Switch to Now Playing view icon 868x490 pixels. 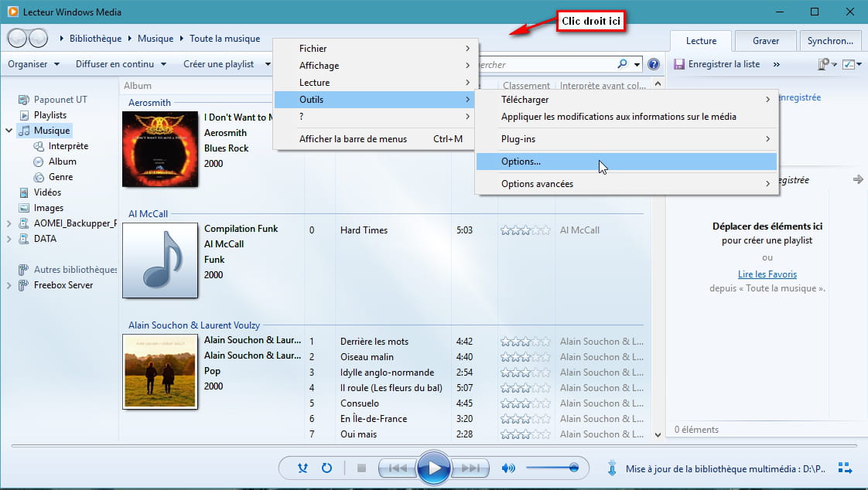tap(845, 468)
